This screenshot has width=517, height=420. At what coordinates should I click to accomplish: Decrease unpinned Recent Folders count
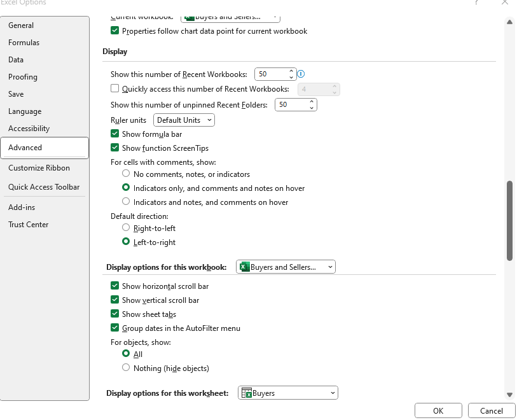(311, 108)
